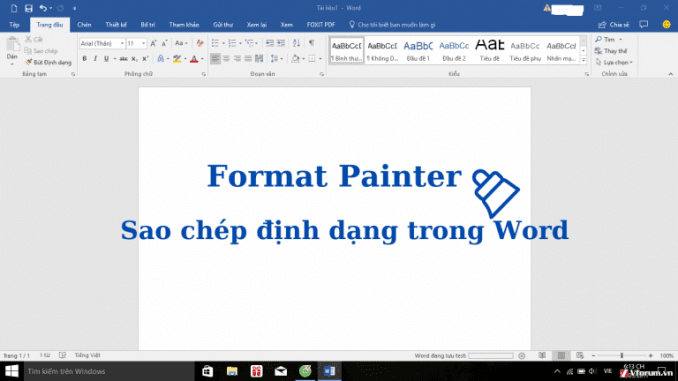
Task: Toggle underline formatting
Action: 106,59
